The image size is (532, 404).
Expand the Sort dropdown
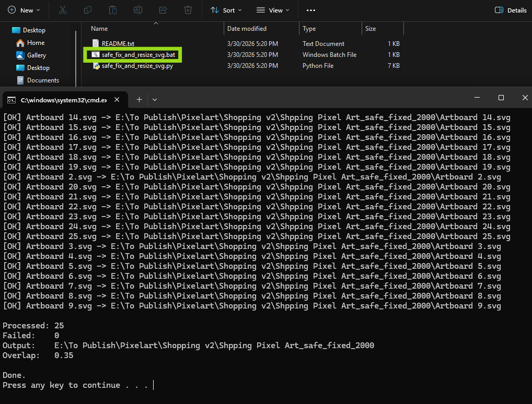(x=226, y=10)
